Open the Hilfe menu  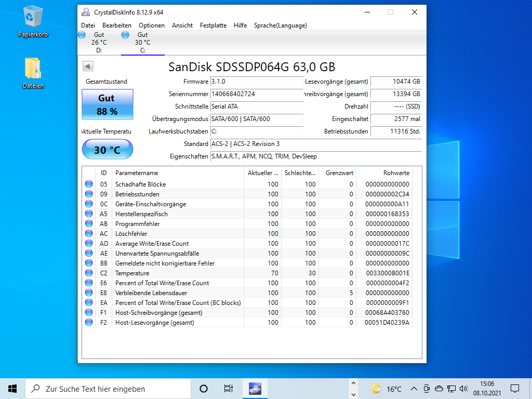point(240,25)
